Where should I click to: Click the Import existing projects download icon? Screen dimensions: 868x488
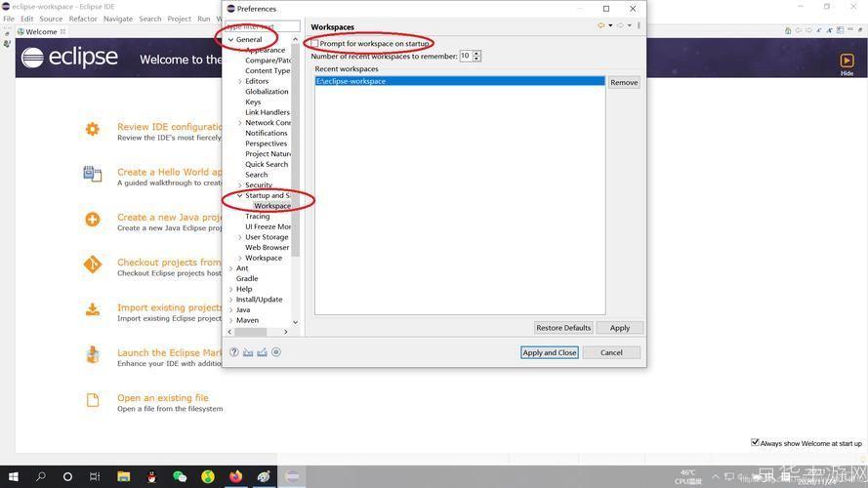point(93,309)
